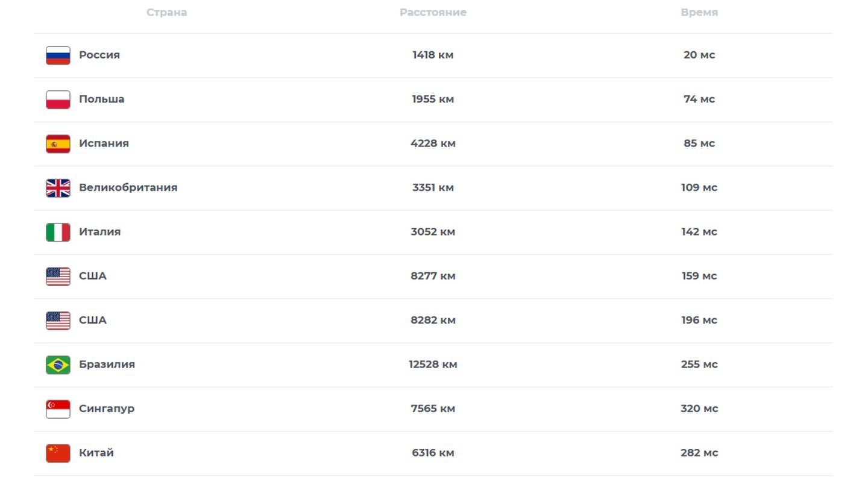
Task: Select the Brazil flag icon
Action: coord(58,365)
